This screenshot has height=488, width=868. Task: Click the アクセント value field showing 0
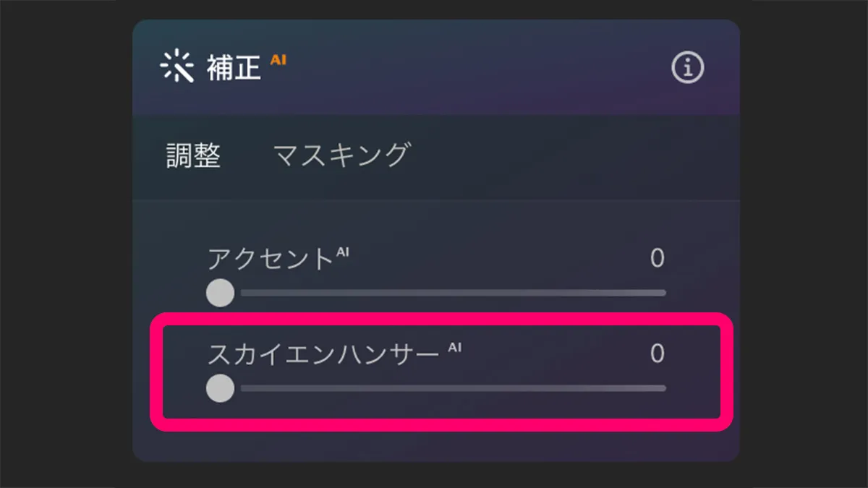tap(657, 258)
